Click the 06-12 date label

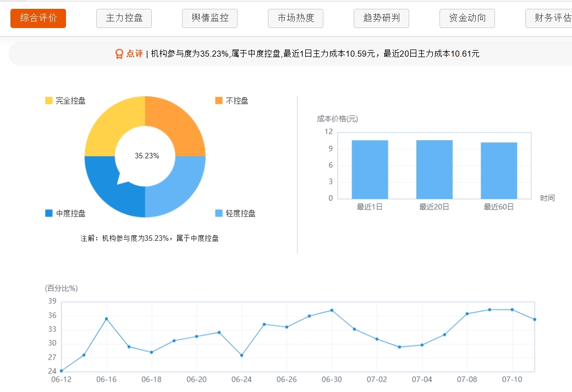click(61, 379)
